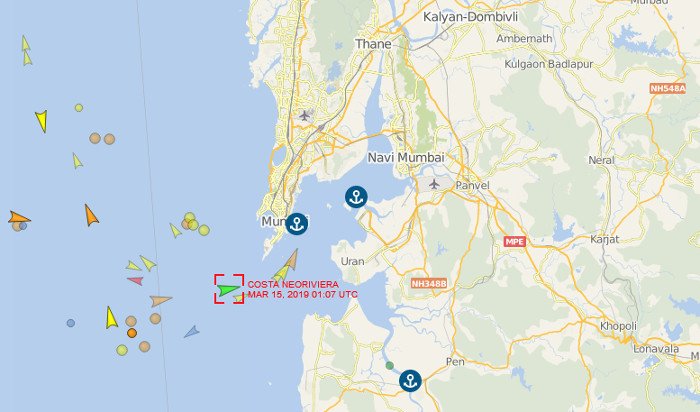
Task: Open the anchor port marker near Pen
Action: point(410,381)
